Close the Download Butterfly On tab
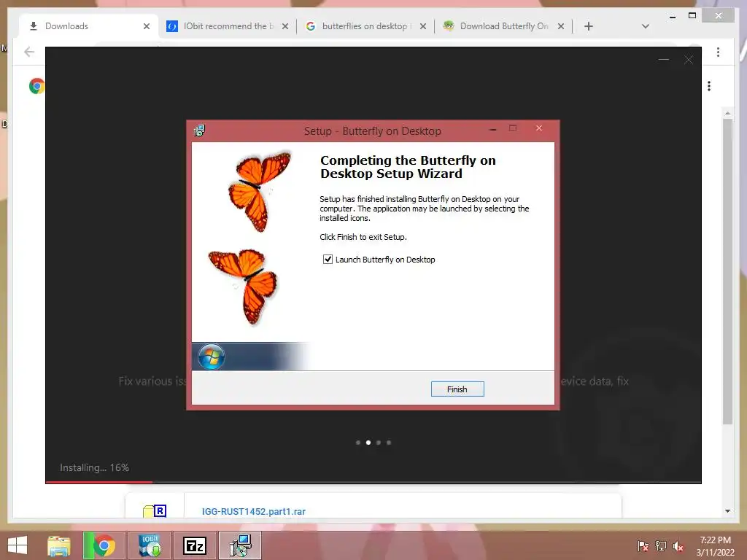The image size is (747, 560). 561,26
